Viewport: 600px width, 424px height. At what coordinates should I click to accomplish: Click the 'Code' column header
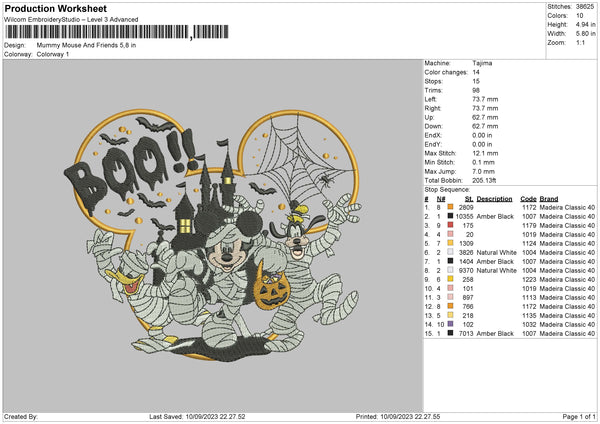click(528, 199)
